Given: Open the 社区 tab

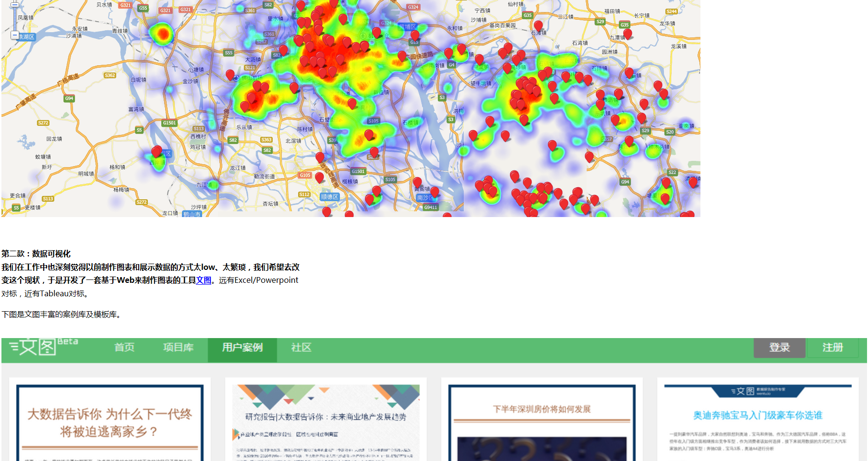Looking at the screenshot, I should (x=301, y=347).
